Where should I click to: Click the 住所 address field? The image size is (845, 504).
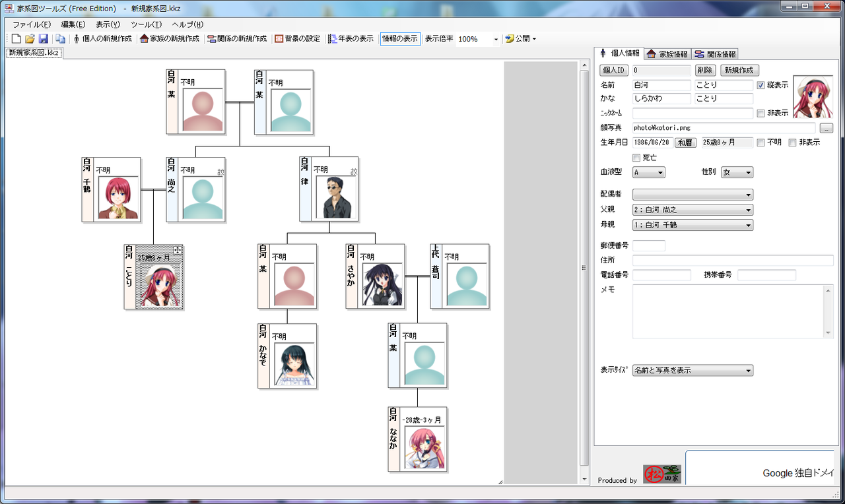[733, 261]
